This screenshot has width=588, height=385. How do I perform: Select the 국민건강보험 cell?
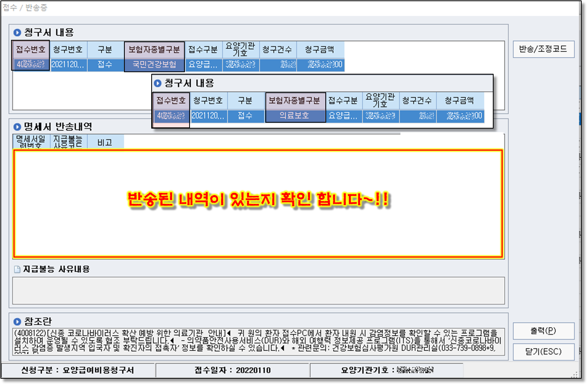154,65
